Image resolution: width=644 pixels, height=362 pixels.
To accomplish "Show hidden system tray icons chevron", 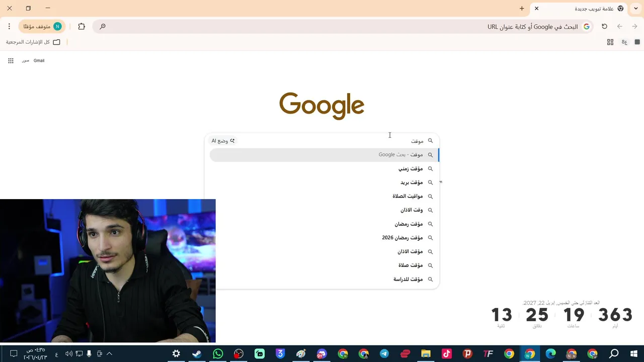I will [x=109, y=354].
